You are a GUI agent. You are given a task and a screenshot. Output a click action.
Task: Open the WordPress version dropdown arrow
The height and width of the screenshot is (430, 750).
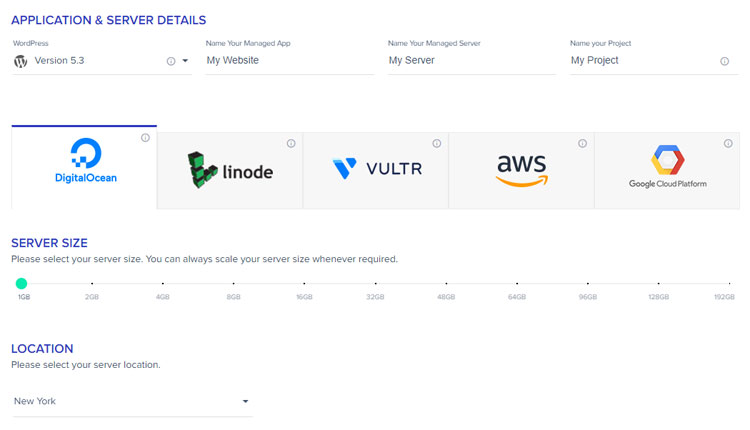(x=185, y=61)
